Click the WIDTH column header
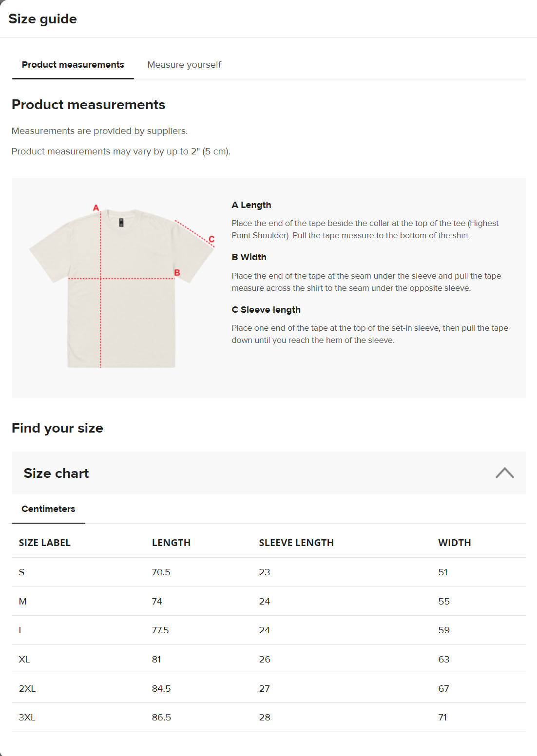 point(454,542)
